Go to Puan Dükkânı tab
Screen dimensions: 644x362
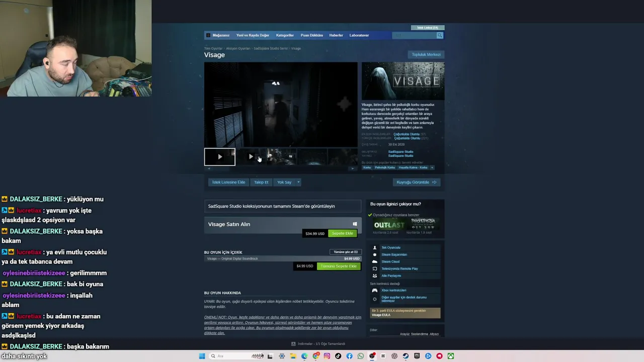[x=312, y=35]
